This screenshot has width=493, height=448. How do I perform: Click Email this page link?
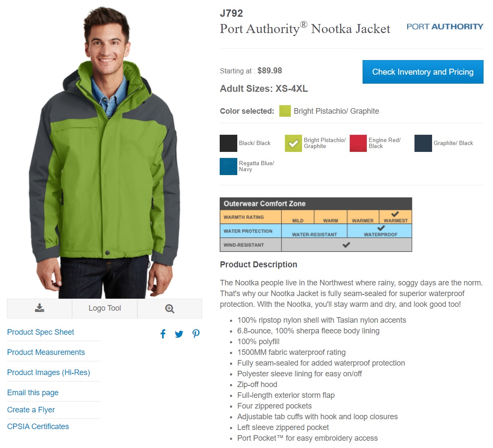33,393
